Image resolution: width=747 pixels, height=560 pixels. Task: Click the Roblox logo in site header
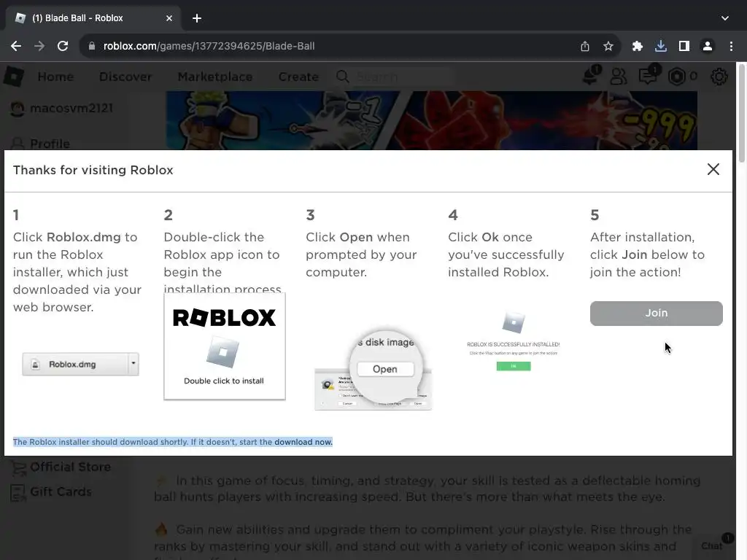pos(14,77)
